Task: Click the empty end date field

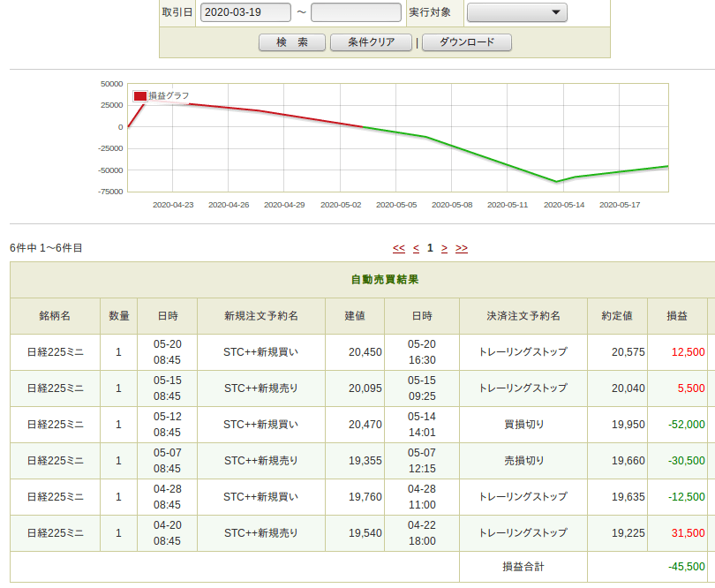Action: point(356,12)
